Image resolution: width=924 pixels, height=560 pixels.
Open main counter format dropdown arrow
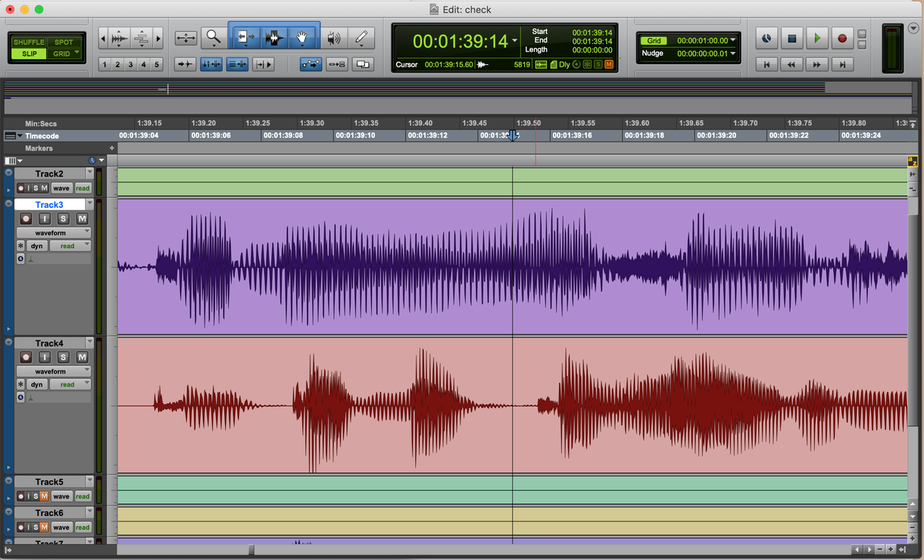tap(515, 40)
